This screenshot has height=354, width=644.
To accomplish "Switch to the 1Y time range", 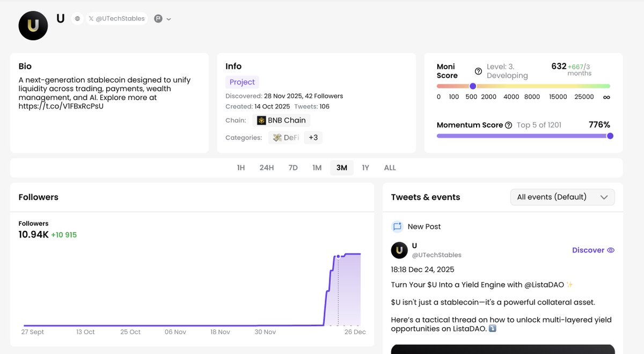I will point(365,168).
